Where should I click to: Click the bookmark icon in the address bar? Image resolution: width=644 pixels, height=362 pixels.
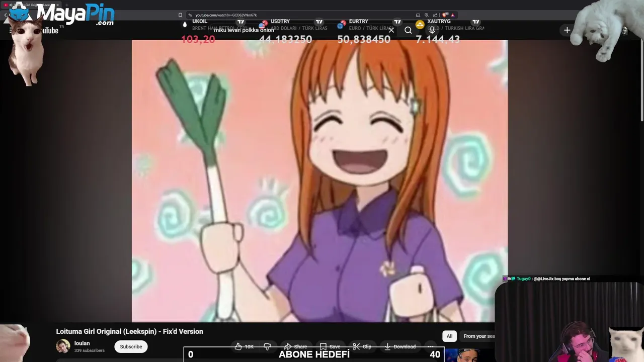pyautogui.click(x=180, y=15)
